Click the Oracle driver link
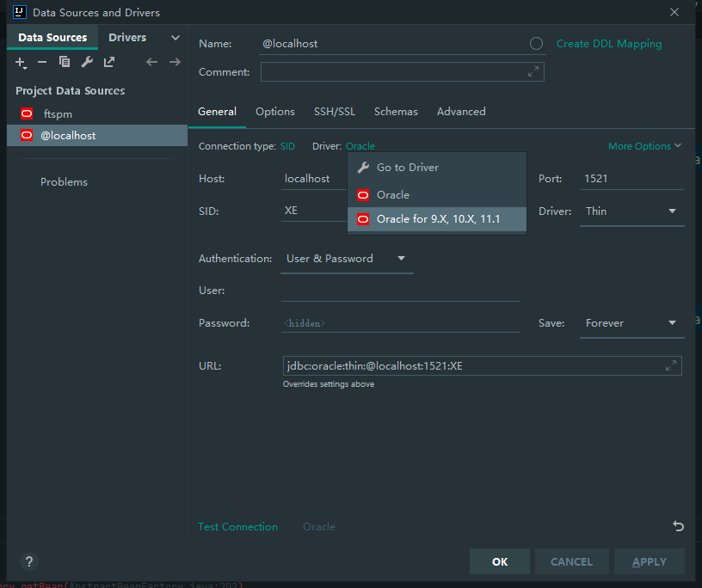 pyautogui.click(x=360, y=146)
